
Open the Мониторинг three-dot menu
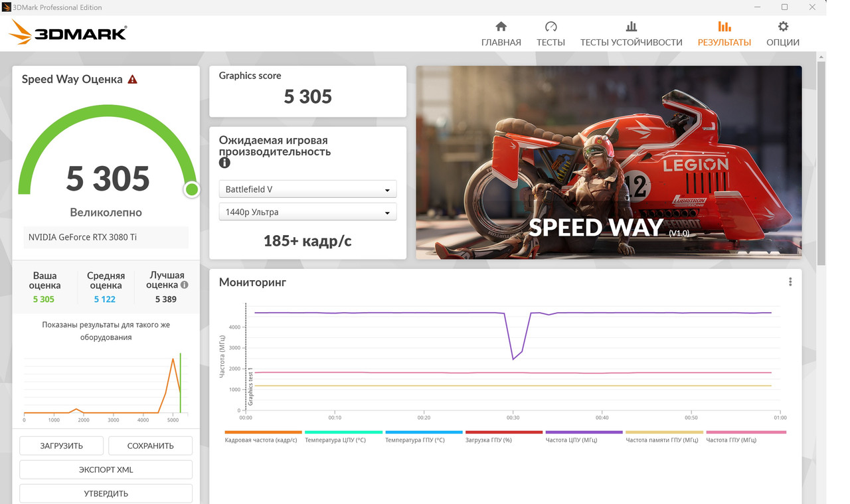coord(790,282)
